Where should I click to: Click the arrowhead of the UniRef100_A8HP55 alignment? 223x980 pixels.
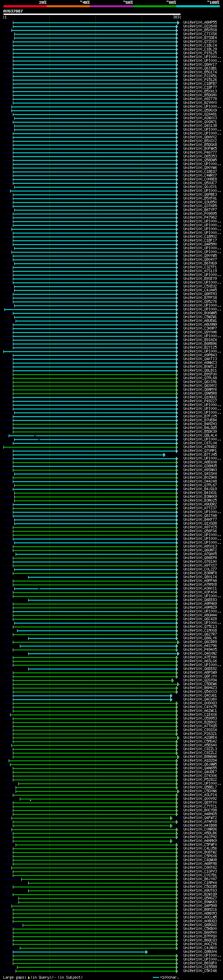click(178, 23)
